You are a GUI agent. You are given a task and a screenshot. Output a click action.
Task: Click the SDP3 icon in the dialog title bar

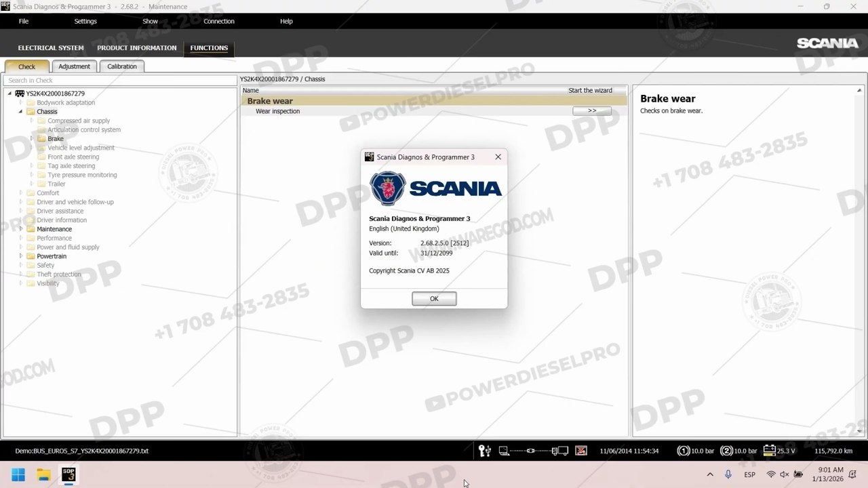pyautogui.click(x=370, y=157)
